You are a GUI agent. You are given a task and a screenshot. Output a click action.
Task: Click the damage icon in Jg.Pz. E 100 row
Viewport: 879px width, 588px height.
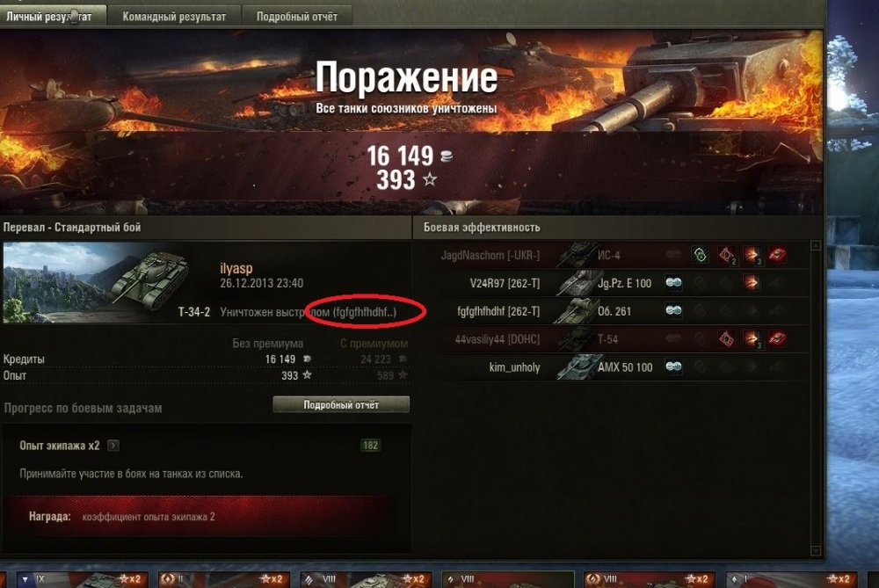(752, 283)
